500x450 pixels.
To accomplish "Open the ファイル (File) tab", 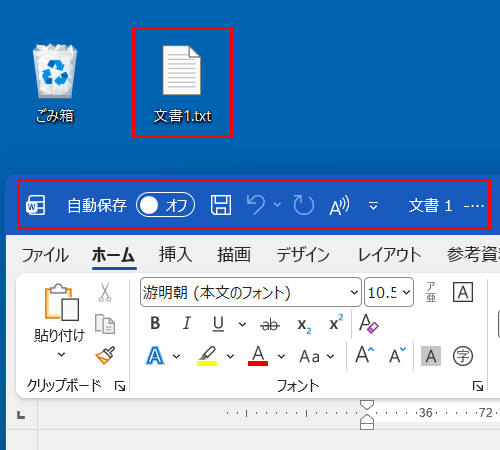I will point(45,255).
